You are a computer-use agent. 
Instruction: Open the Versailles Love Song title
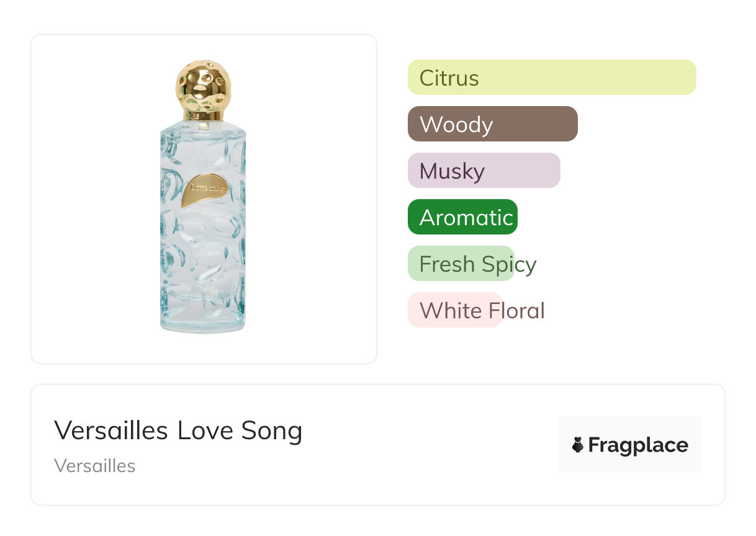pos(178,431)
